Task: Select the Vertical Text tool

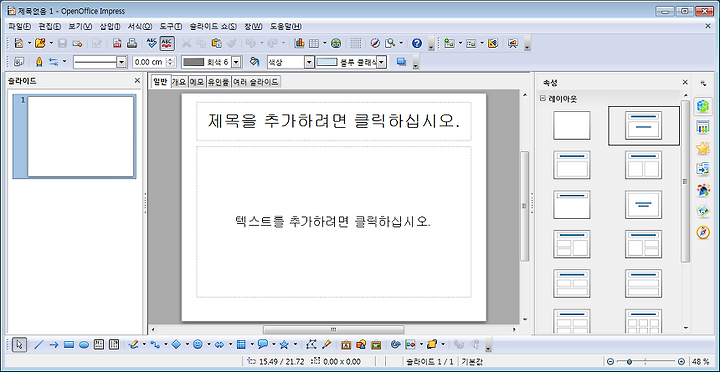Action: (x=114, y=344)
